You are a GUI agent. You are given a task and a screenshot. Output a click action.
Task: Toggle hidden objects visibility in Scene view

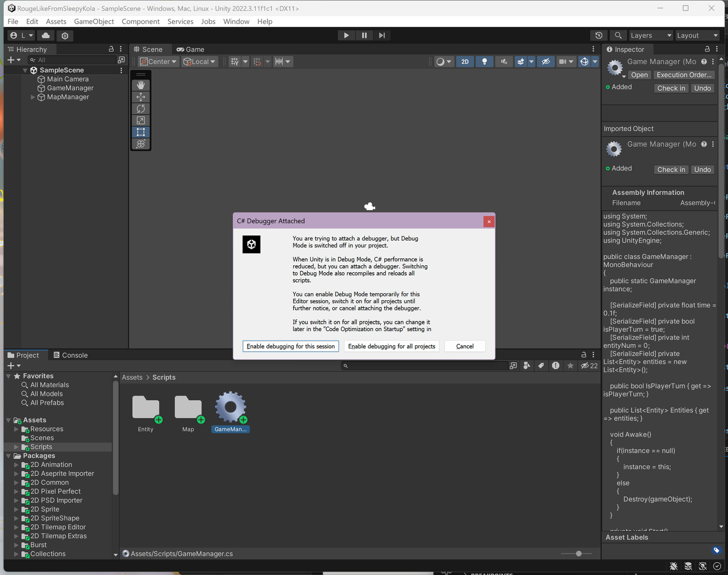coord(546,61)
